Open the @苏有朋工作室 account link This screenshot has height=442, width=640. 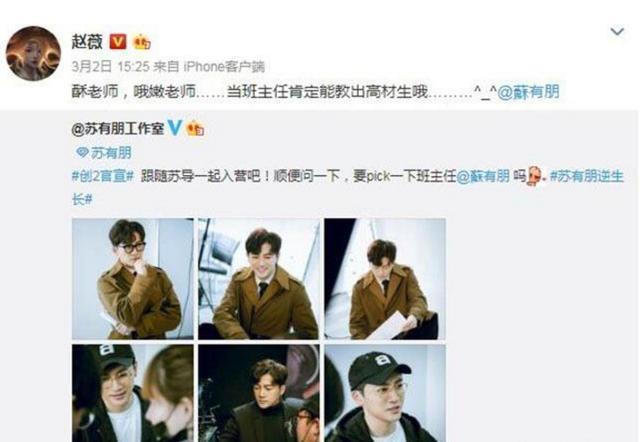coord(118,129)
